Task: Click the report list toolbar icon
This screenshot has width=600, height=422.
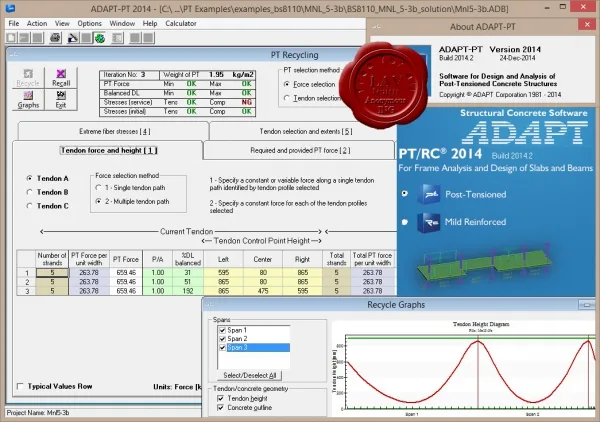Action: (x=117, y=37)
